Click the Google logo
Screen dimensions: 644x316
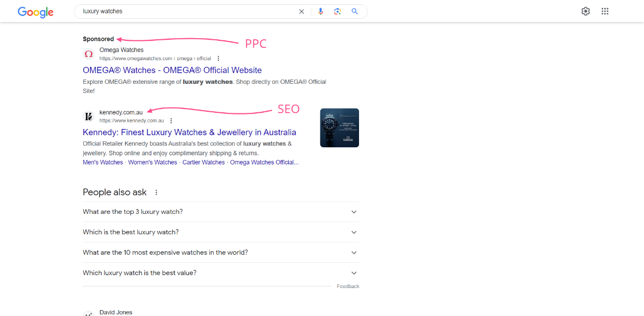pyautogui.click(x=35, y=12)
